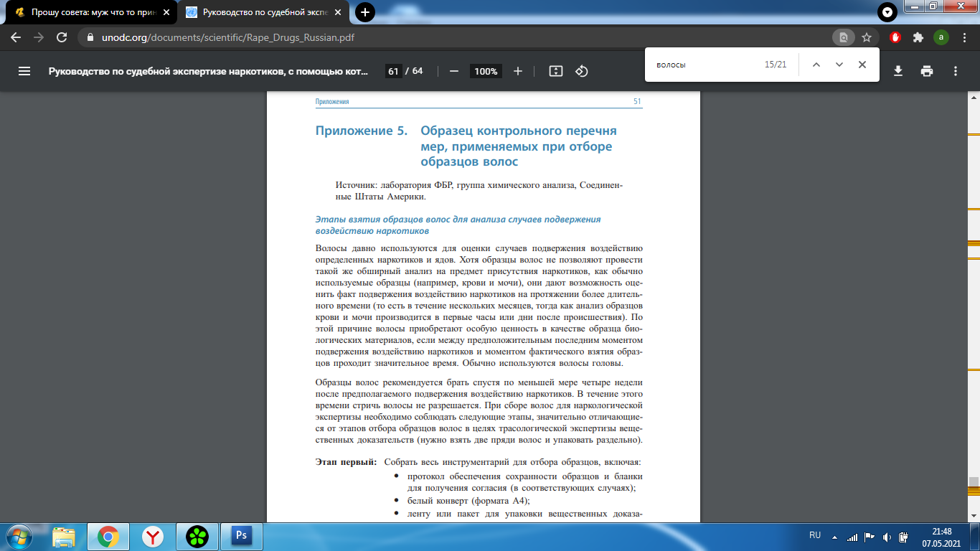980x551 pixels.
Task: Close the find in page bar
Action: tap(862, 65)
